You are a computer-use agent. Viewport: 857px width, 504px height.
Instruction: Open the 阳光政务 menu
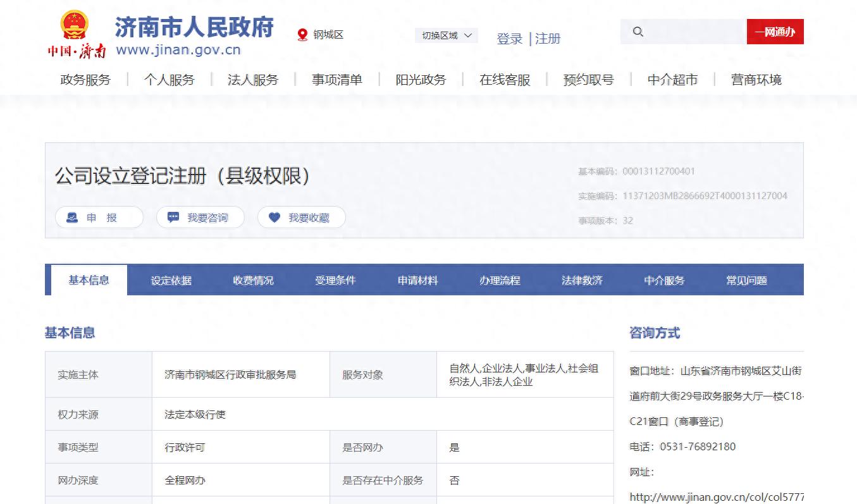coord(421,80)
